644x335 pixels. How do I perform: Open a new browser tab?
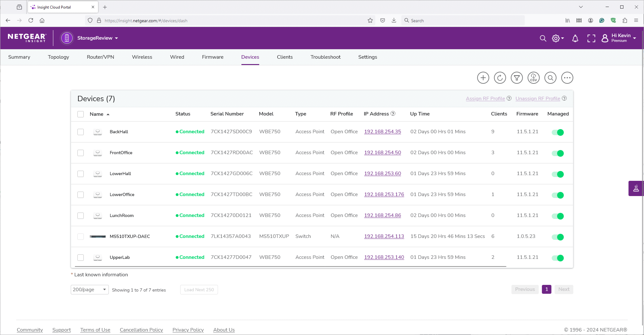pyautogui.click(x=105, y=7)
